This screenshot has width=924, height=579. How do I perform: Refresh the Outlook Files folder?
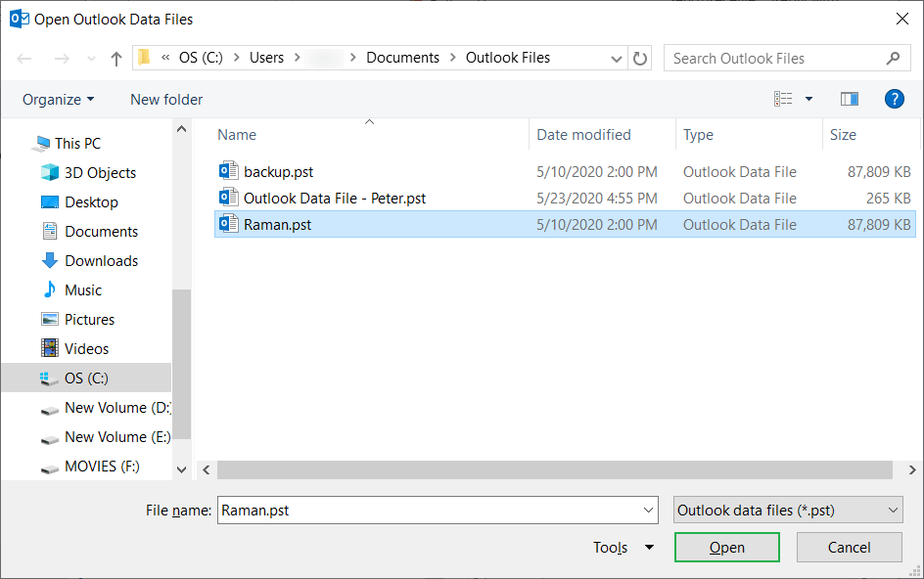coord(640,59)
